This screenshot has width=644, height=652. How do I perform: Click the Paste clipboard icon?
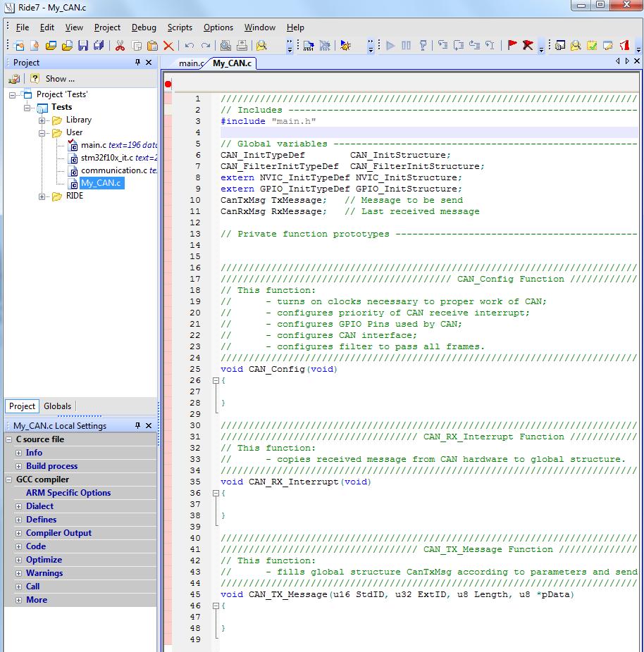[x=152, y=45]
